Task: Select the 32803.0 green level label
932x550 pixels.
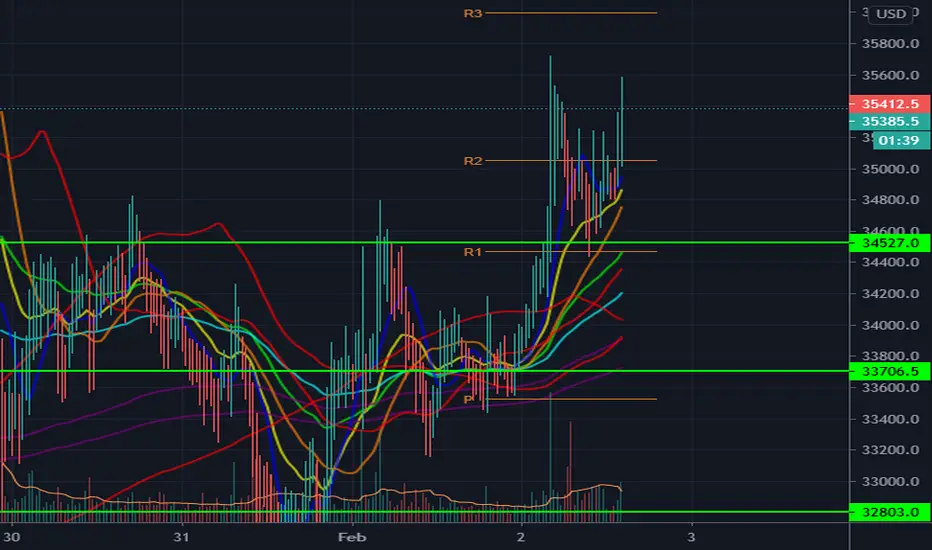Action: 890,512
